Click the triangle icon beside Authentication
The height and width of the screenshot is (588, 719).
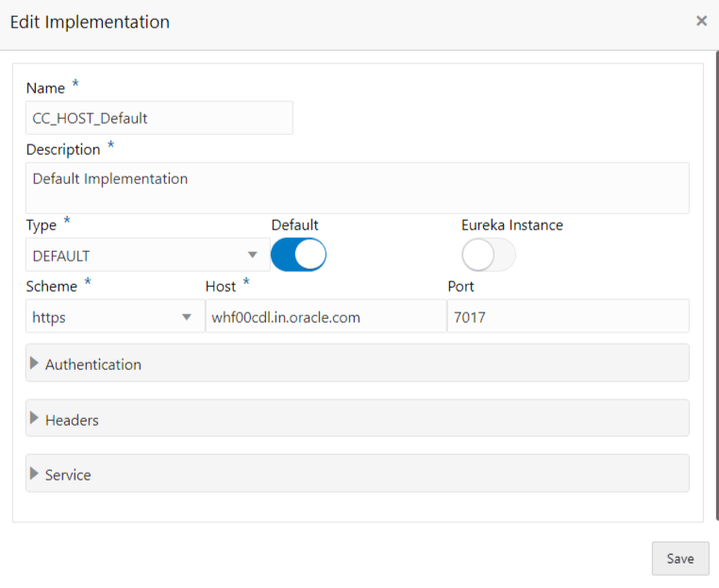point(36,363)
